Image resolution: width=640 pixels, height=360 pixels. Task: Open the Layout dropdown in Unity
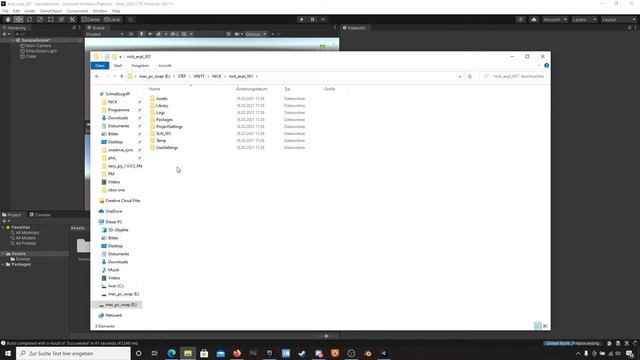[618, 20]
